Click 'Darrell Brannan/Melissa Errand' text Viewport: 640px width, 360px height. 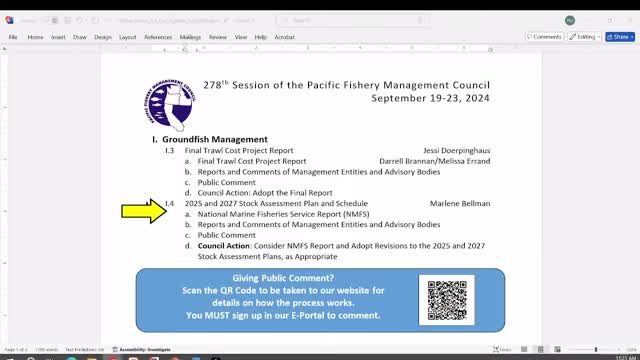[435, 161]
